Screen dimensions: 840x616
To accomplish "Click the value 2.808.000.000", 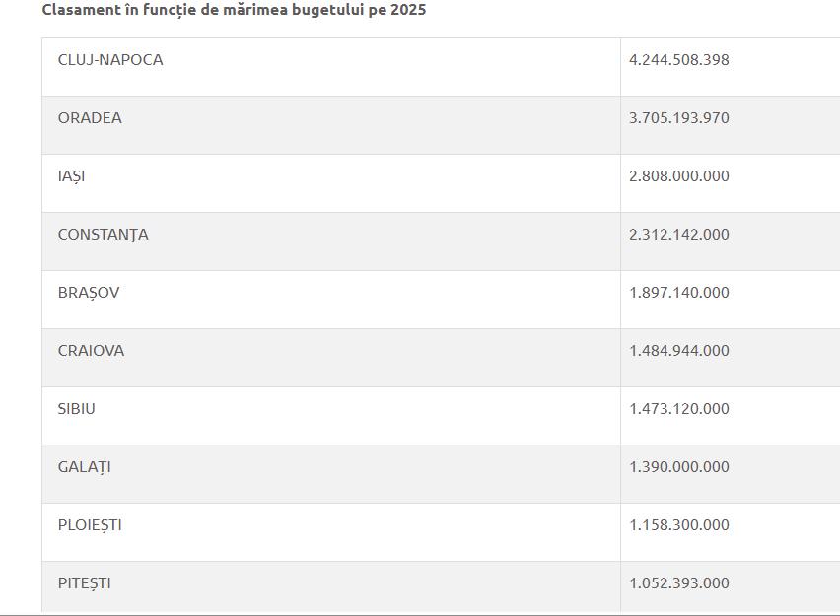I will (x=679, y=176).
